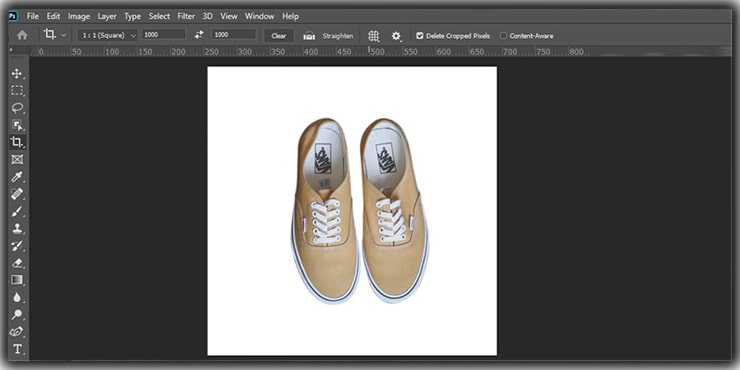Click the Straighten level icon

[309, 36]
